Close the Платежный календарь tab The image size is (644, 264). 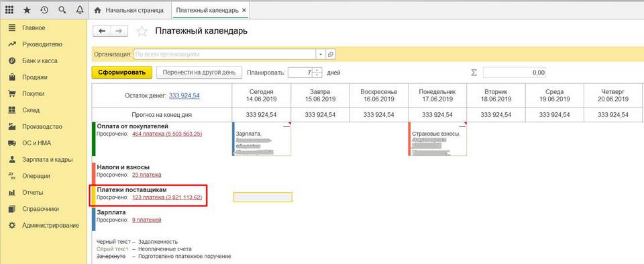[x=244, y=11]
